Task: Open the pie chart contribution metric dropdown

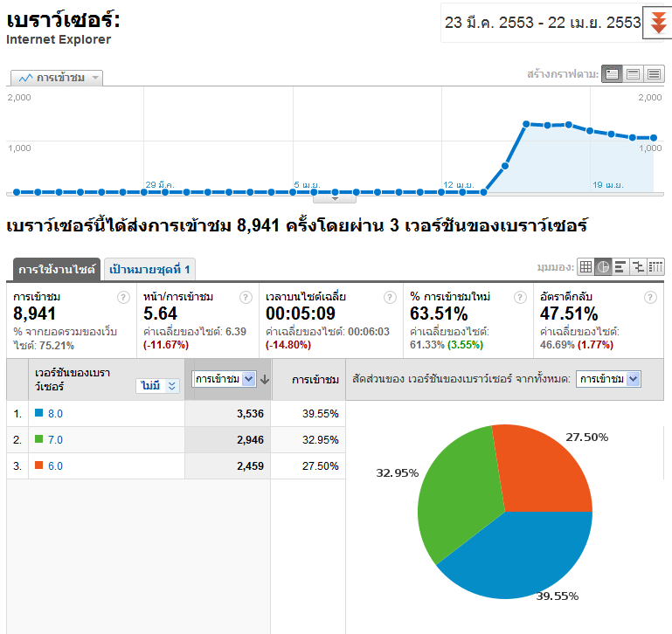Action: point(608,379)
